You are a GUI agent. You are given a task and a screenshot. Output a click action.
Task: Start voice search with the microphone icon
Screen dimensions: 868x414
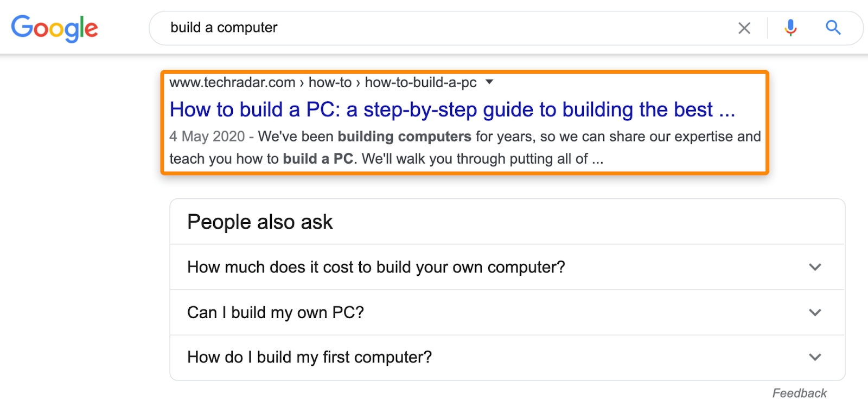(790, 28)
